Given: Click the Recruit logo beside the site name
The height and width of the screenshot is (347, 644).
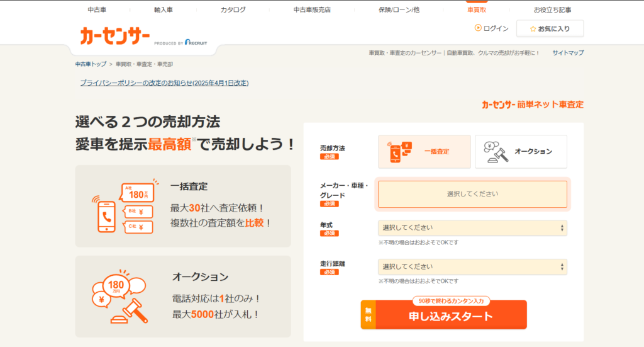Looking at the screenshot, I should tap(195, 42).
